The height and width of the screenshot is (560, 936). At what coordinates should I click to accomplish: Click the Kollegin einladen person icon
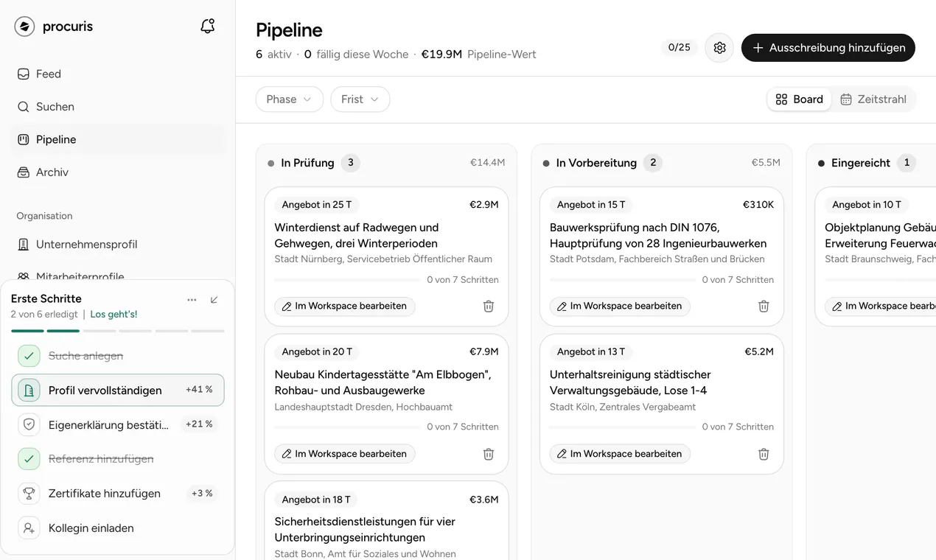(29, 528)
